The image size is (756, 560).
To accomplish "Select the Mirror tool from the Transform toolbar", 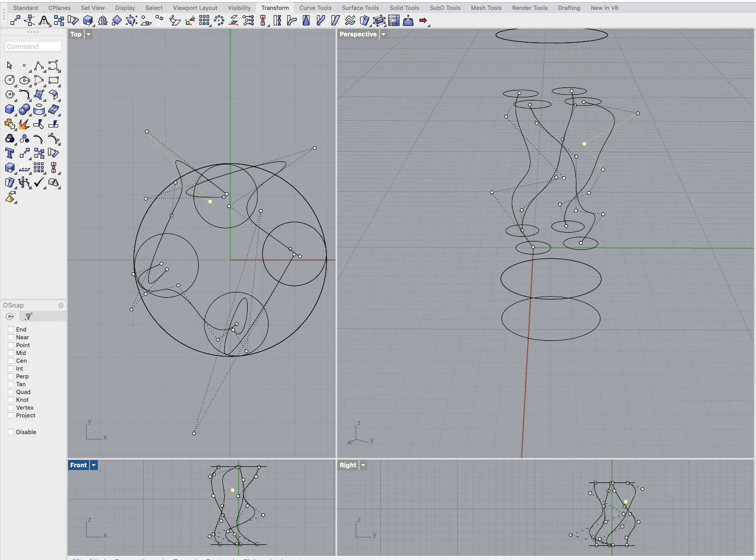I will 102,21.
